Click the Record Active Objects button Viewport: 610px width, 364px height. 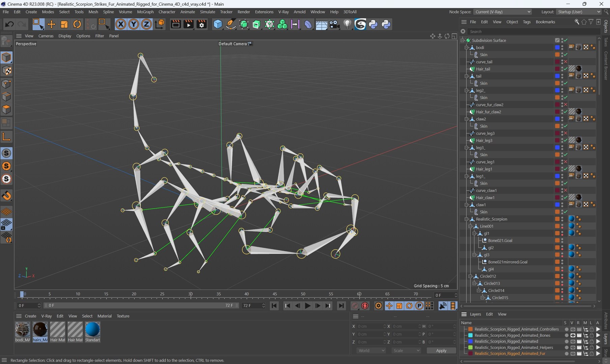point(355,306)
